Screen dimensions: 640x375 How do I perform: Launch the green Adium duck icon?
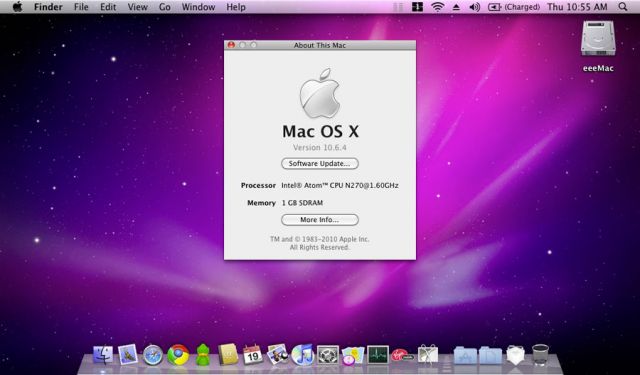coord(203,355)
